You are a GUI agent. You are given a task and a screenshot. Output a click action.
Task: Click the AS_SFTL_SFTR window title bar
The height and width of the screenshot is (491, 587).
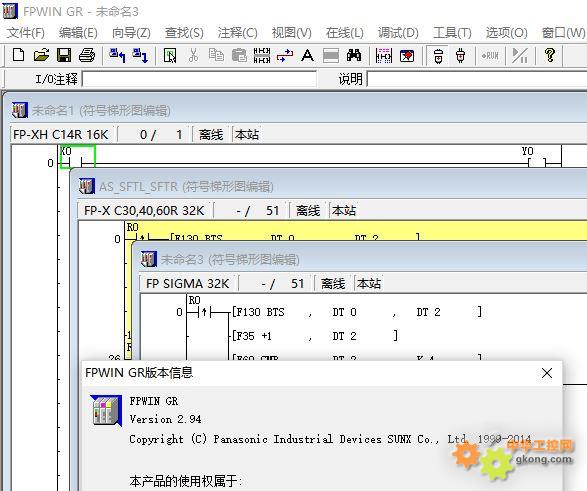[x=329, y=186]
